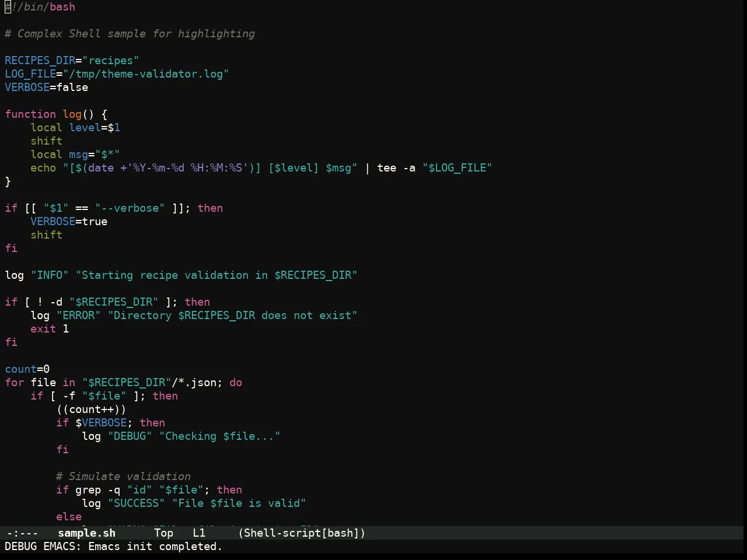Click the "-:---" buffer status flags in mode line
This screenshot has height=560, width=747.
pyautogui.click(x=22, y=533)
